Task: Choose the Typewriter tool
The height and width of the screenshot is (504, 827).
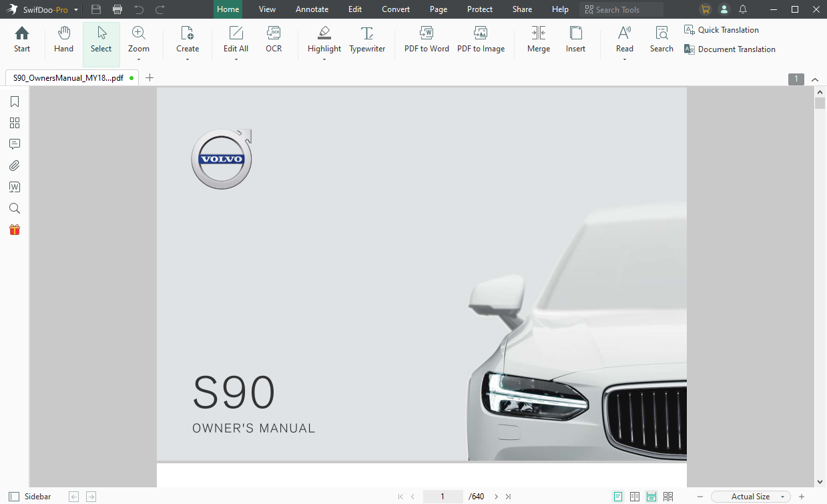Action: [367, 40]
